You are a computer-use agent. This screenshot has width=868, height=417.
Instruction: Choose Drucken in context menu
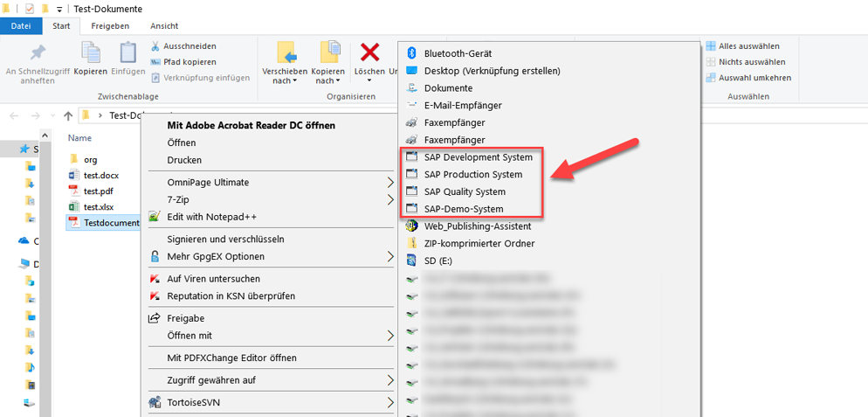(184, 160)
